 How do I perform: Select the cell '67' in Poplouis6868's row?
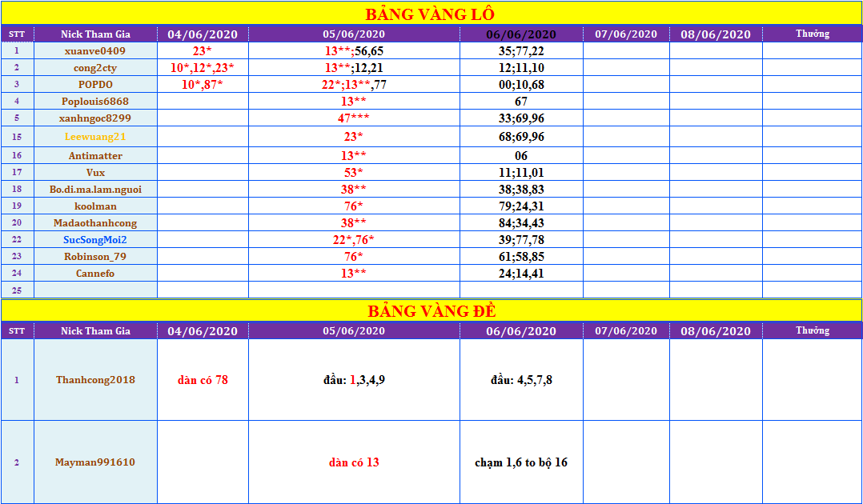pyautogui.click(x=521, y=102)
